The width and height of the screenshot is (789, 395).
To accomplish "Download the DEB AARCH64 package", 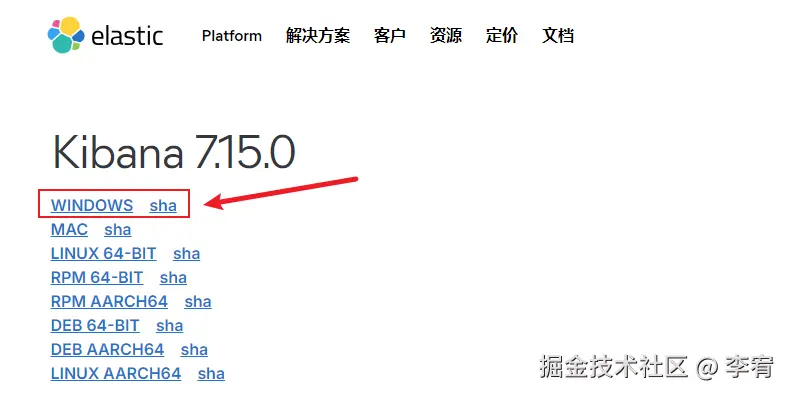I will coord(108,349).
